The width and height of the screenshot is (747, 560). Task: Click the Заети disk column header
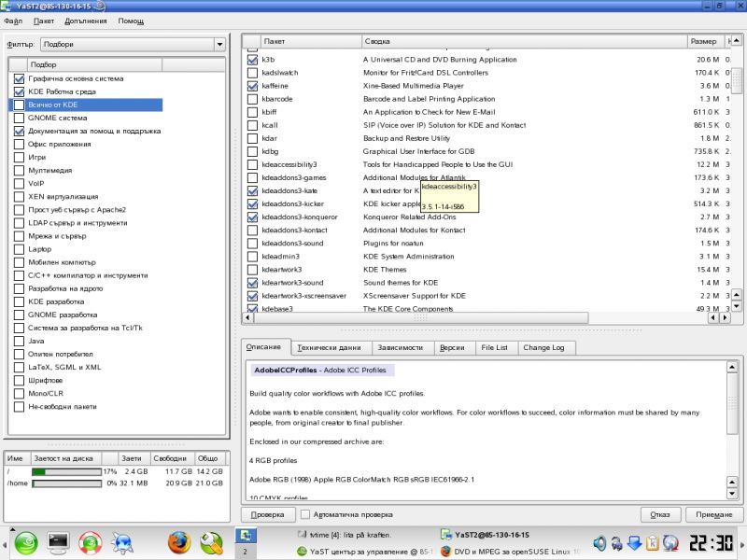[134, 458]
